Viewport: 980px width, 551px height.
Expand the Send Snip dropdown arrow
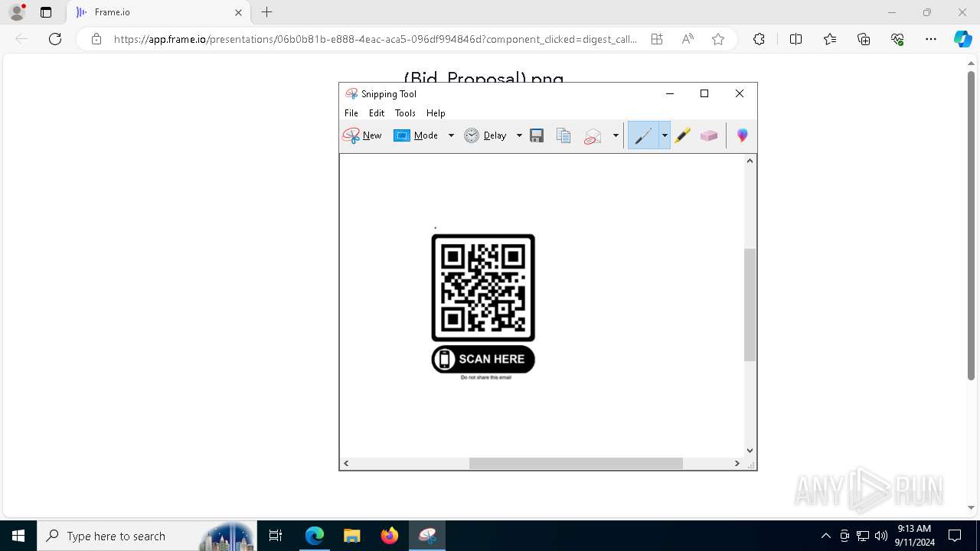point(616,135)
